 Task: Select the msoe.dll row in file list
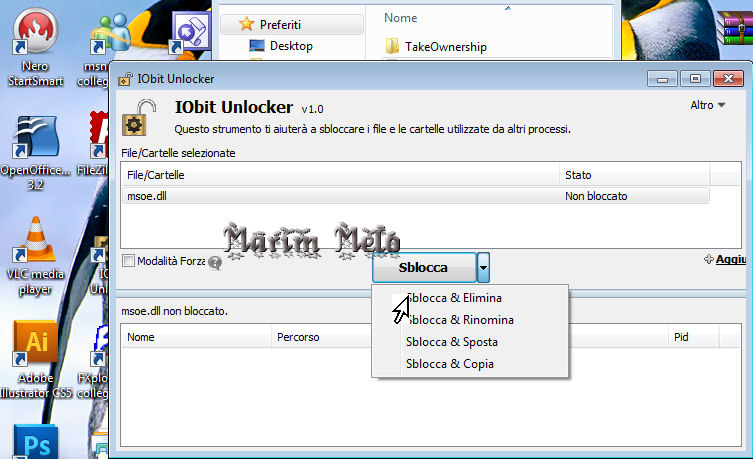pyautogui.click(x=415, y=196)
